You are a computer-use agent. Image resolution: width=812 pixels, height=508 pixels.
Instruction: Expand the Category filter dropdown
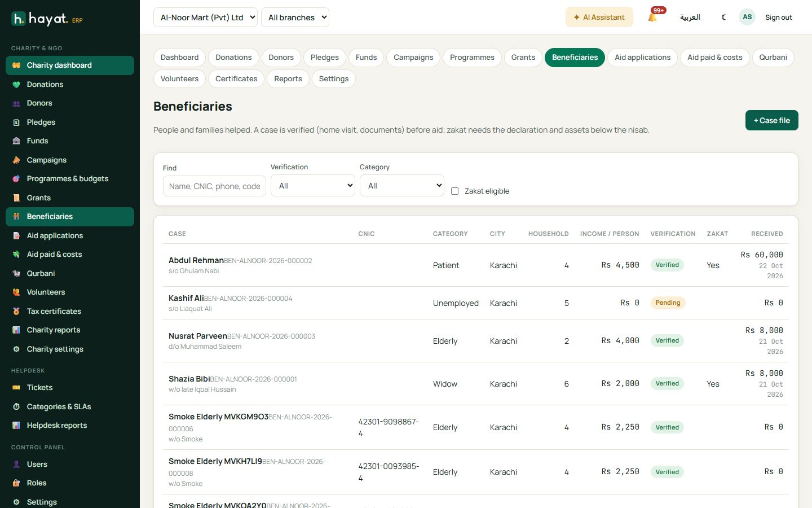[x=402, y=186]
